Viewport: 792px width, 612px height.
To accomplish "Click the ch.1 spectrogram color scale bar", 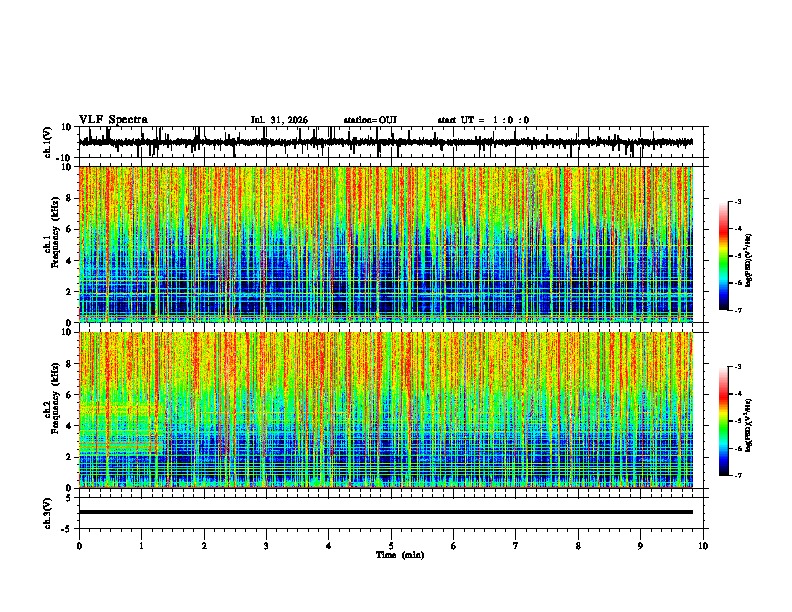I will click(724, 256).
